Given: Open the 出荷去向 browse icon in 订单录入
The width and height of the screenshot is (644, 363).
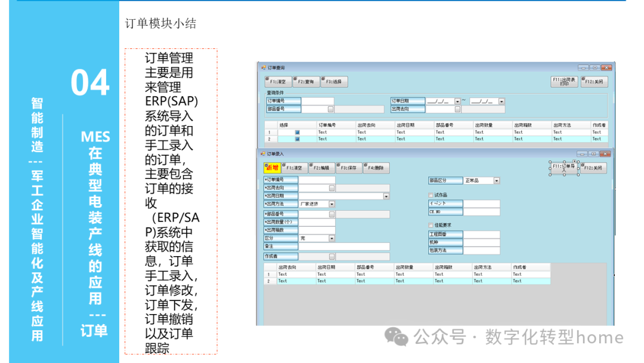Looking at the screenshot, I should pos(330,187).
